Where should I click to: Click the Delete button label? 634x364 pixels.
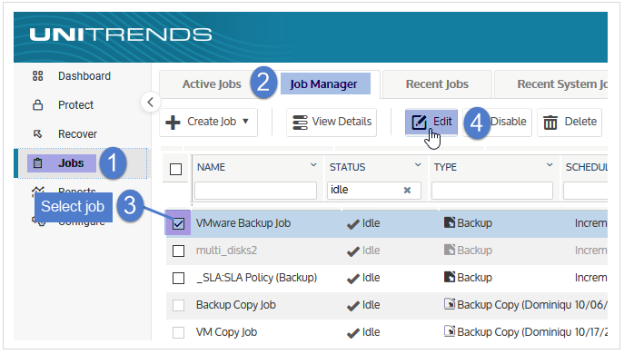(580, 122)
